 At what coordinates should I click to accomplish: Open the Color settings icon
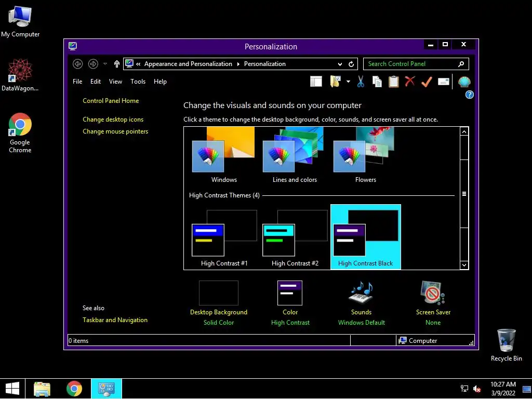point(290,293)
